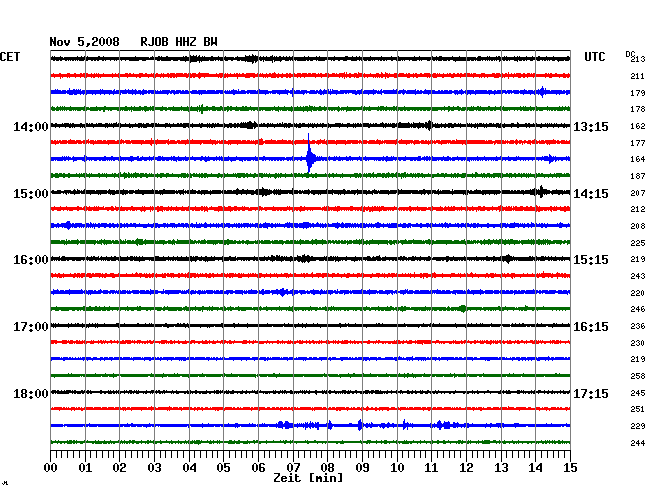Click minute tick label "01"
650x494 pixels.
coord(85,468)
